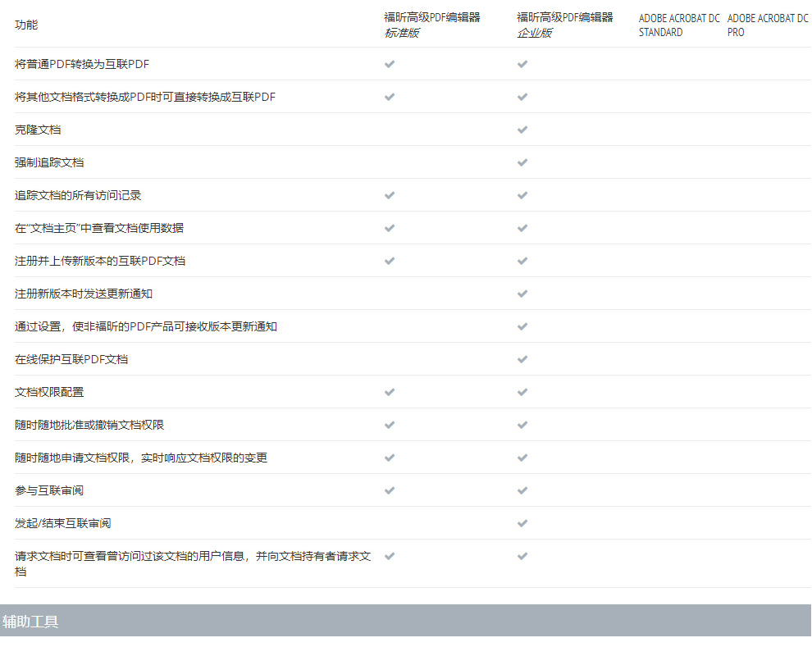Image resolution: width=812 pixels, height=647 pixels.
Task: Click 企业版 checkmark in 在"文档主页"中查看文档使用数据 row
Action: click(x=522, y=228)
